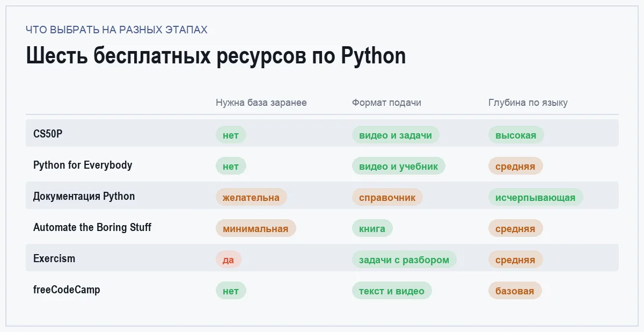This screenshot has height=332, width=644.
Task: Click the 'нет' badge in CS50P row
Action: (231, 135)
